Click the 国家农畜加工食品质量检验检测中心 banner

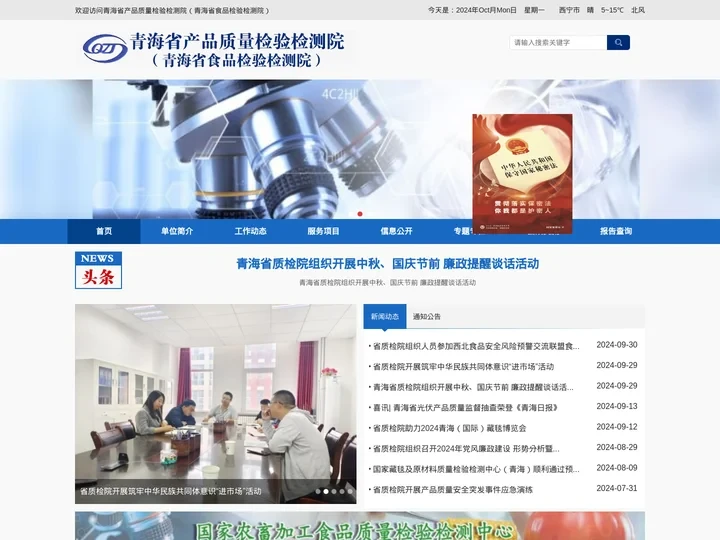(360, 526)
